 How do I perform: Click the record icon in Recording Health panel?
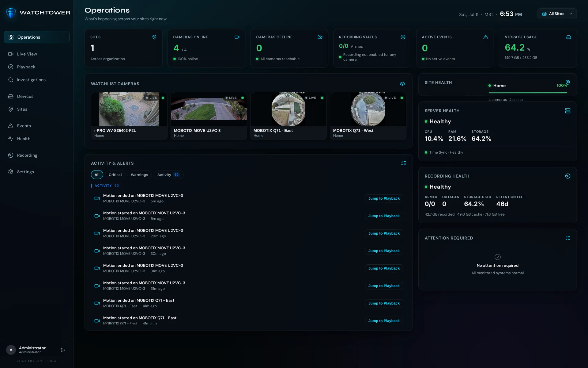pos(568,176)
